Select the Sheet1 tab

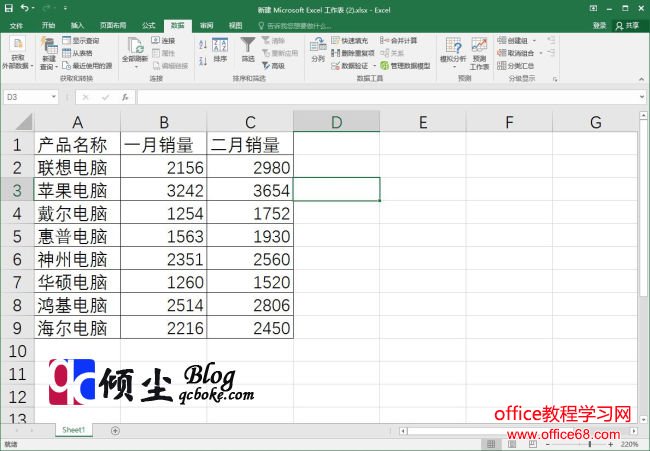coord(74,430)
